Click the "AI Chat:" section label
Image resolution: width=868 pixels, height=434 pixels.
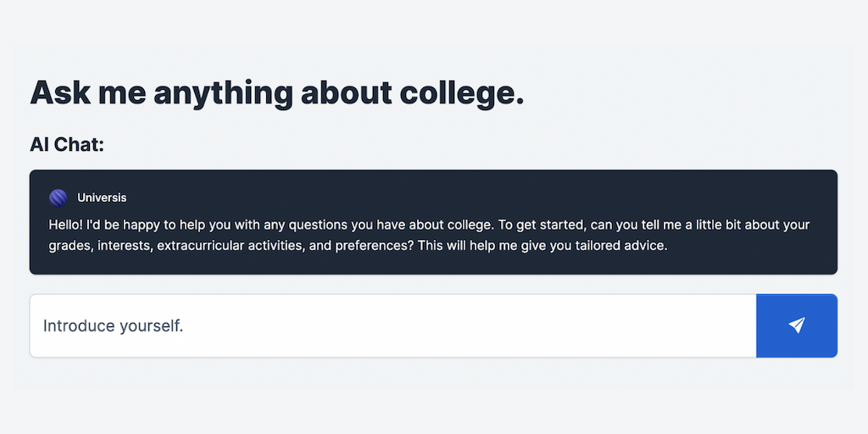click(x=67, y=145)
